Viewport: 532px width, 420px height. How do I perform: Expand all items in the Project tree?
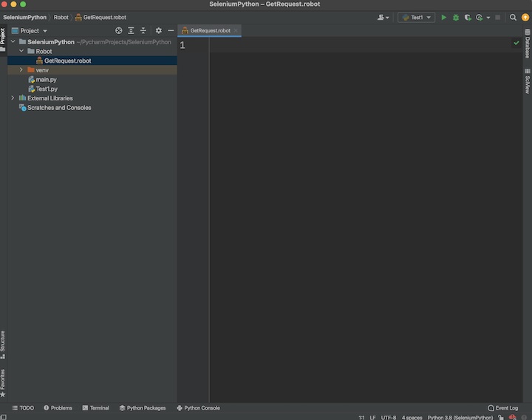131,31
